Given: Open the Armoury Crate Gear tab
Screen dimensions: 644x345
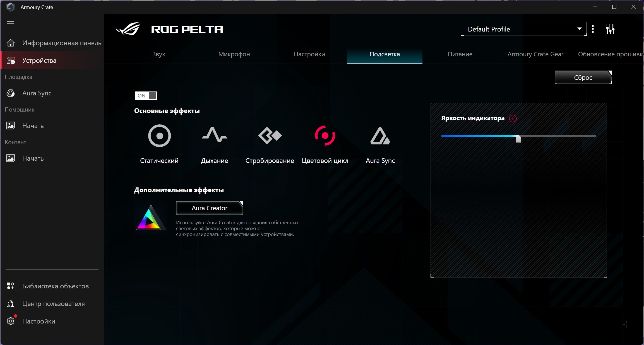Looking at the screenshot, I should tap(535, 54).
